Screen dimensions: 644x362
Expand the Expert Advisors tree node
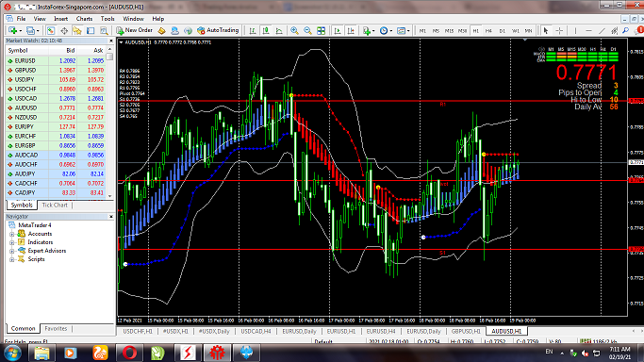12,251
